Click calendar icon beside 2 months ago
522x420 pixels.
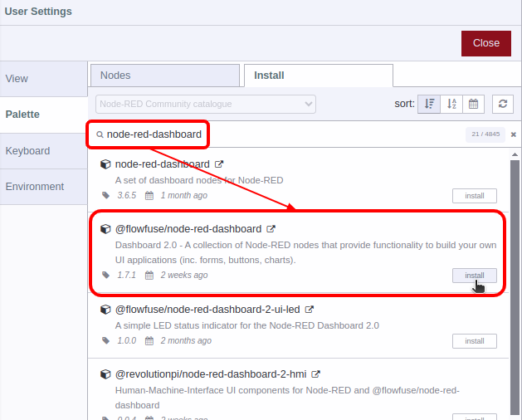pos(149,340)
